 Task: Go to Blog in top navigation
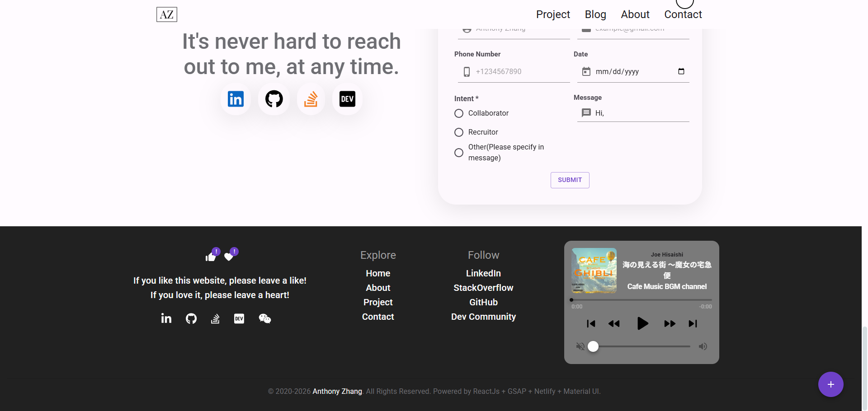pyautogui.click(x=595, y=14)
